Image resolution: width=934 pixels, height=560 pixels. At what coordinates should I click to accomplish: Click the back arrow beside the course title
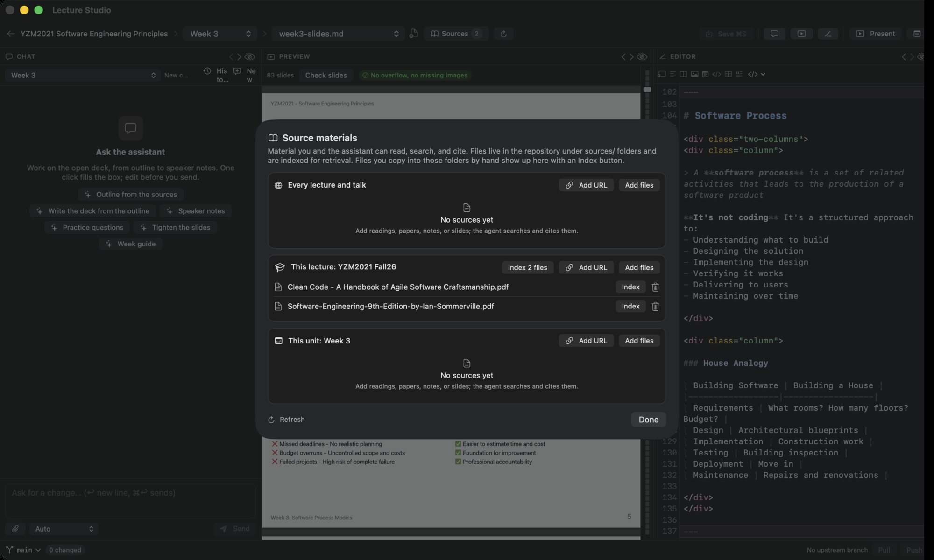[11, 34]
